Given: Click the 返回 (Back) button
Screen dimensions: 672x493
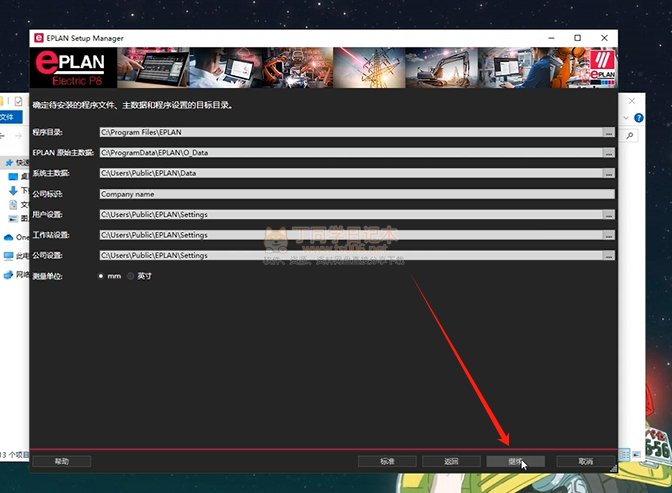Looking at the screenshot, I should [x=451, y=462].
